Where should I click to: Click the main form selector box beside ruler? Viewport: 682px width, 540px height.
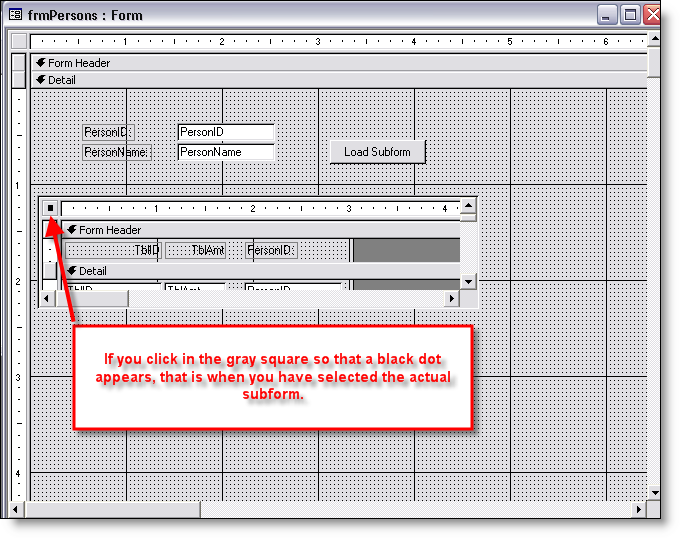(x=17, y=42)
